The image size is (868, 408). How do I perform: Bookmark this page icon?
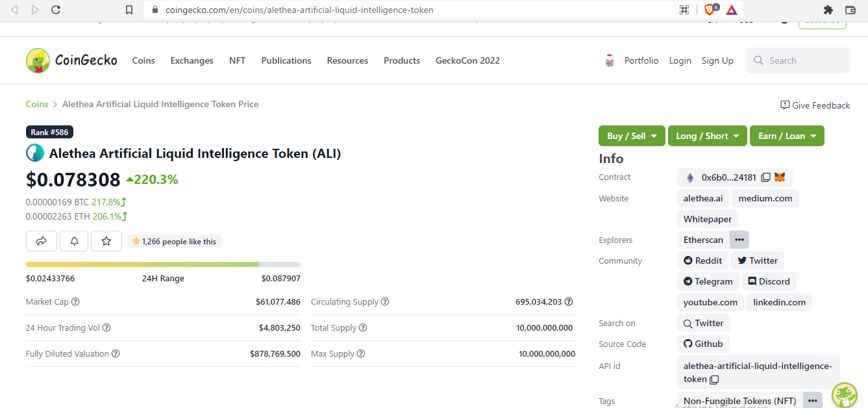[x=129, y=10]
